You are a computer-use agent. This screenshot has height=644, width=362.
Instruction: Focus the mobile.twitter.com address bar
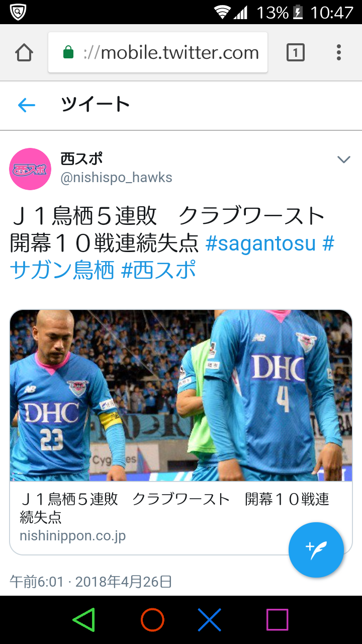[x=158, y=53]
